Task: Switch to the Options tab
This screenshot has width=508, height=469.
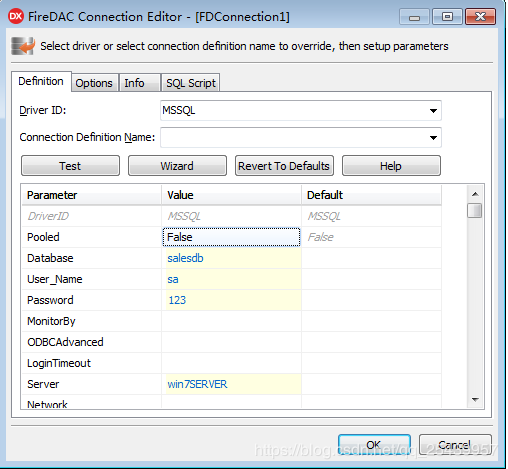Action: [94, 83]
